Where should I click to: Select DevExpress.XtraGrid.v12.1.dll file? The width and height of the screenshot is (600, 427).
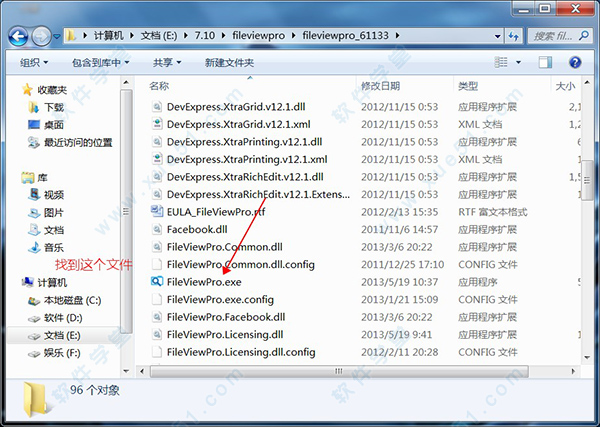point(236,107)
